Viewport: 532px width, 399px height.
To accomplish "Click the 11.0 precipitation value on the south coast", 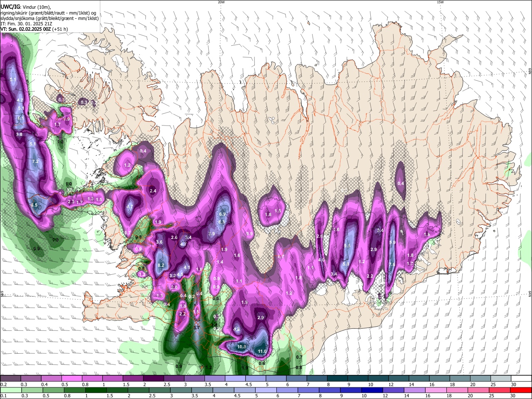I will click(x=262, y=352).
